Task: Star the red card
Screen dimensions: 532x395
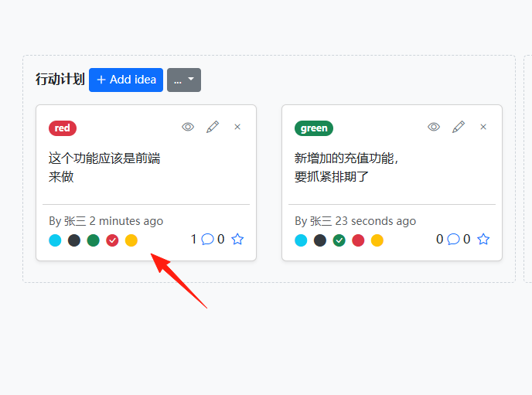Action: [x=237, y=239]
